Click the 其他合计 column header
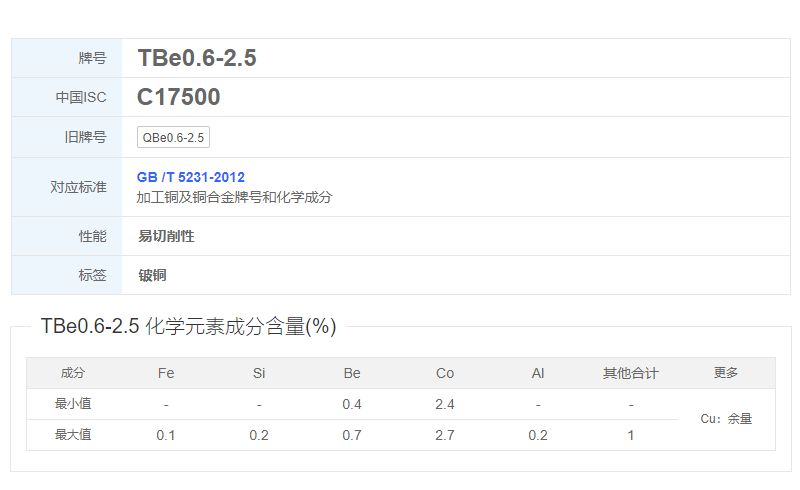800x490 pixels. pos(631,373)
